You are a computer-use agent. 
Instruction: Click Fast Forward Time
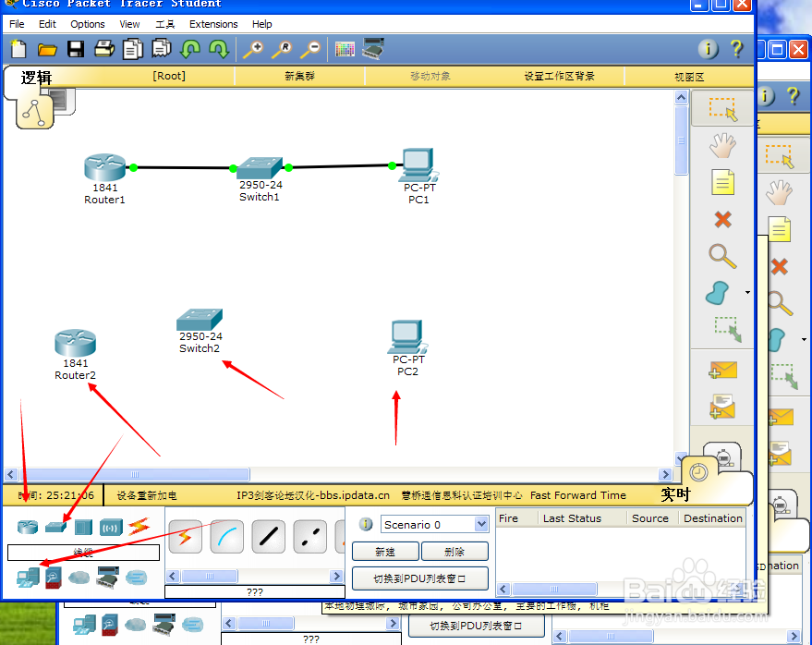(578, 496)
